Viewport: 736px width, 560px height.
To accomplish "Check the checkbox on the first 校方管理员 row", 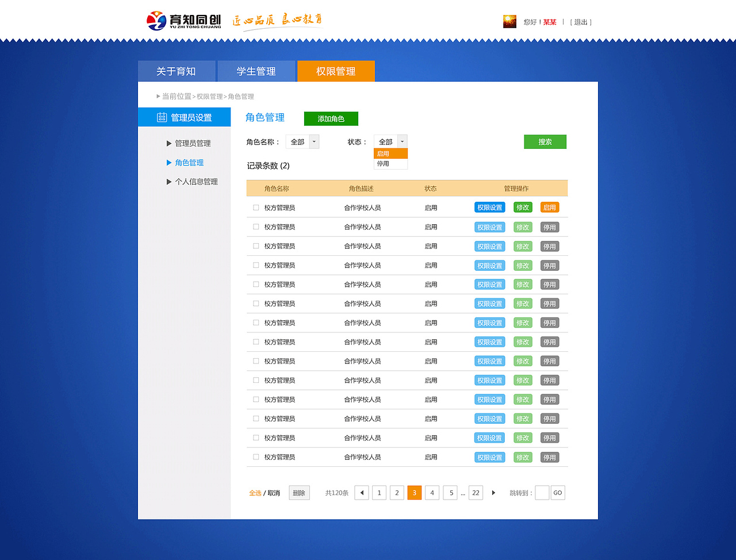I will [256, 207].
